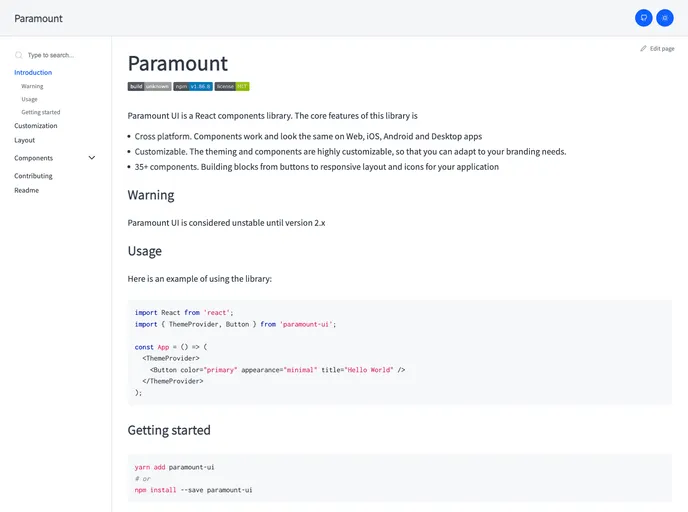This screenshot has height=512, width=688.
Task: Click the license MIT badge
Action: [x=232, y=86]
